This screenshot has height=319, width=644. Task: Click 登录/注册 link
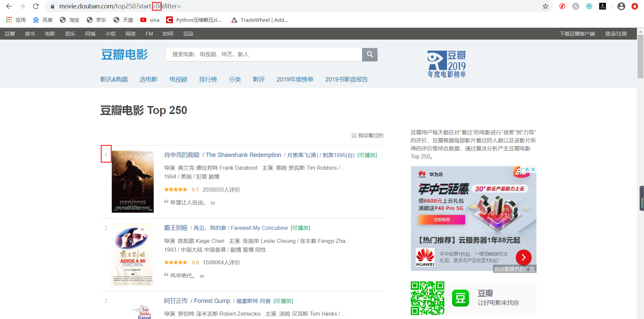click(616, 34)
